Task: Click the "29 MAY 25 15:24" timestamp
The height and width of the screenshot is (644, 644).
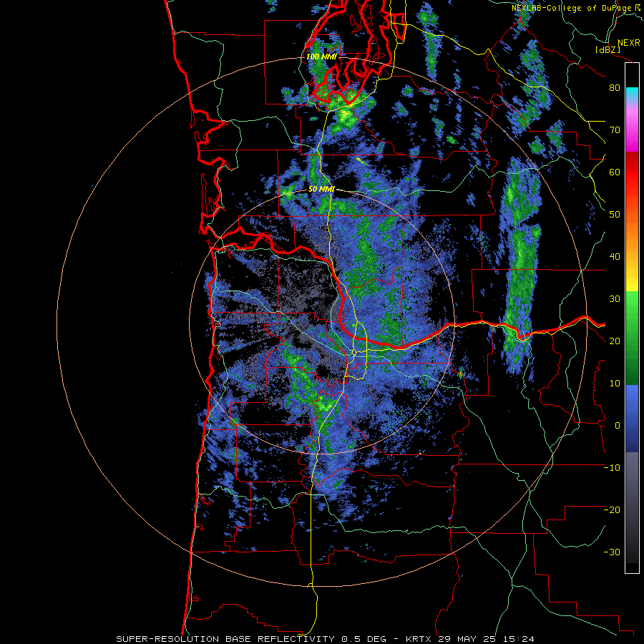Action: (487, 639)
